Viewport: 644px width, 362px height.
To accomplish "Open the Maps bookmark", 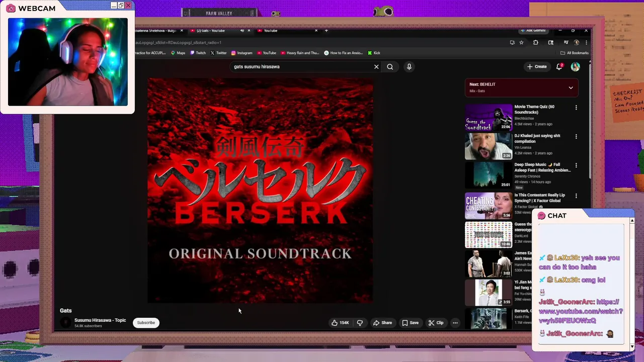I will tap(178, 53).
